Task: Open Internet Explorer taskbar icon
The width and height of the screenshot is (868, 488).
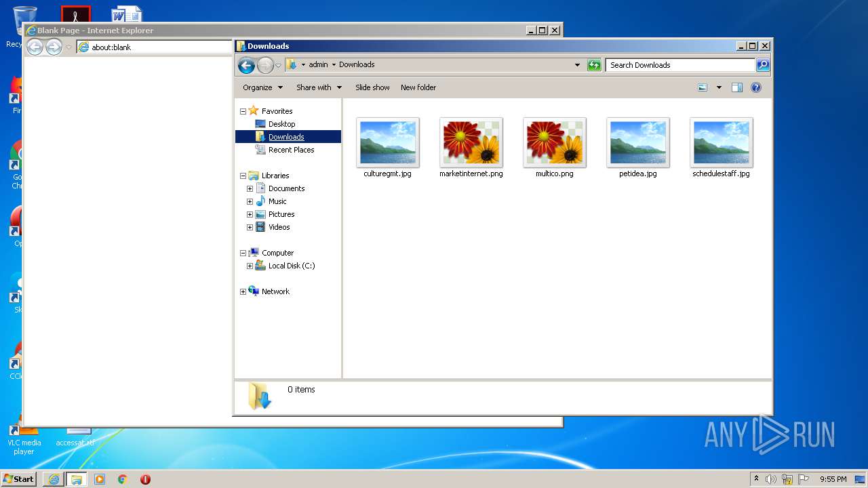Action: [x=54, y=479]
